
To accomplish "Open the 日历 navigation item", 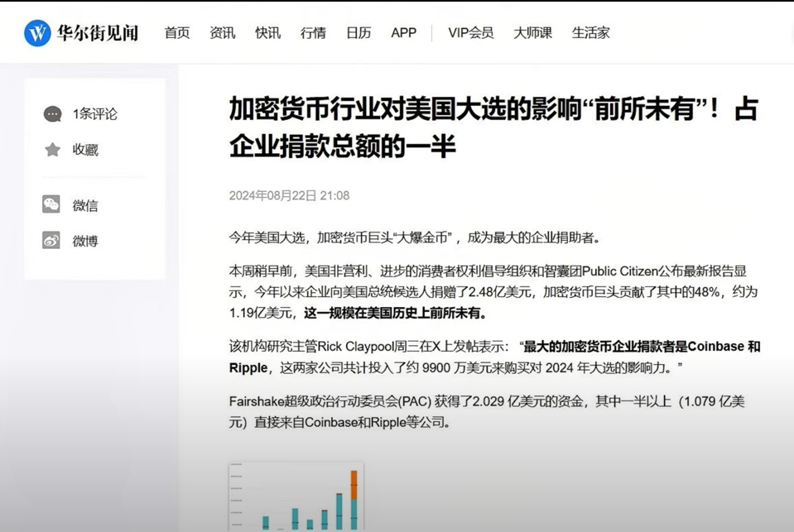I will tap(359, 33).
